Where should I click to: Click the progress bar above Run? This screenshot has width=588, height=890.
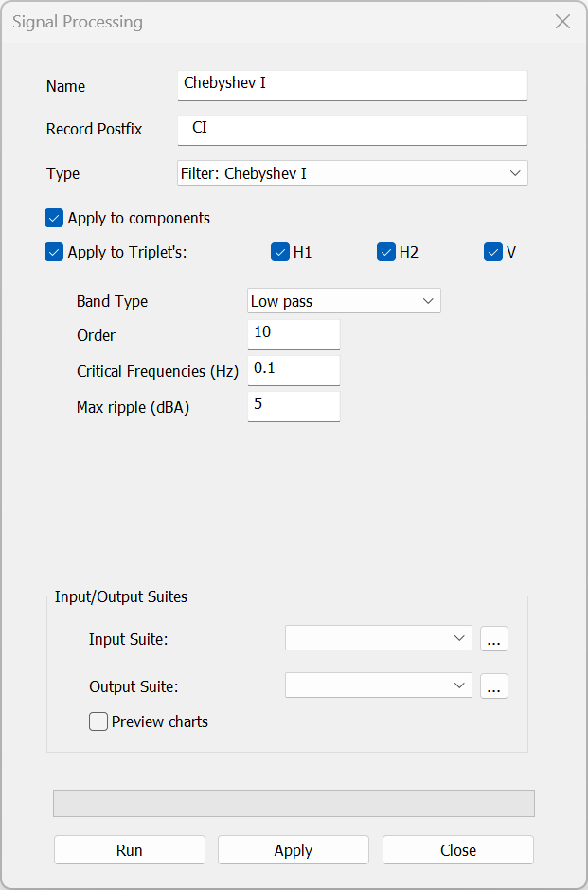tap(294, 803)
